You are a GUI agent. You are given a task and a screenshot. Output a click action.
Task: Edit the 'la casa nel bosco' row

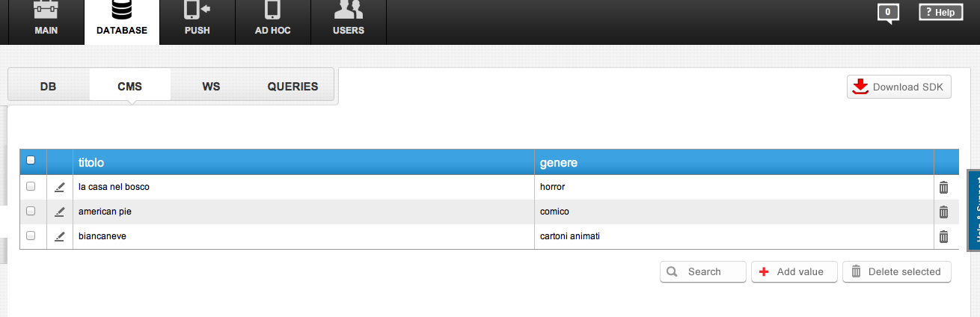coord(60,187)
